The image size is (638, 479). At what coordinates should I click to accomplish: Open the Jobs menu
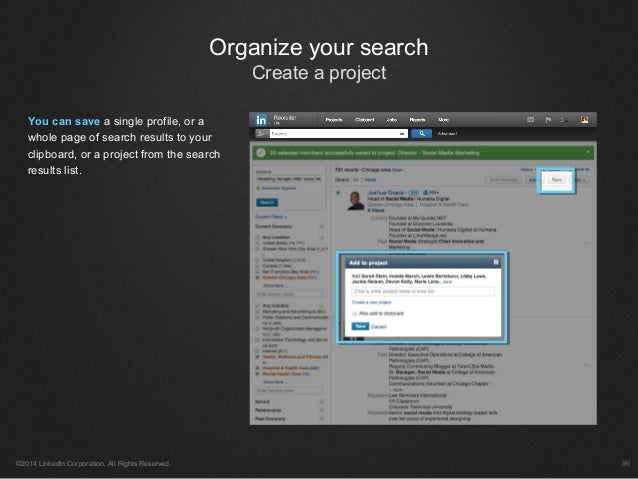pyautogui.click(x=391, y=120)
